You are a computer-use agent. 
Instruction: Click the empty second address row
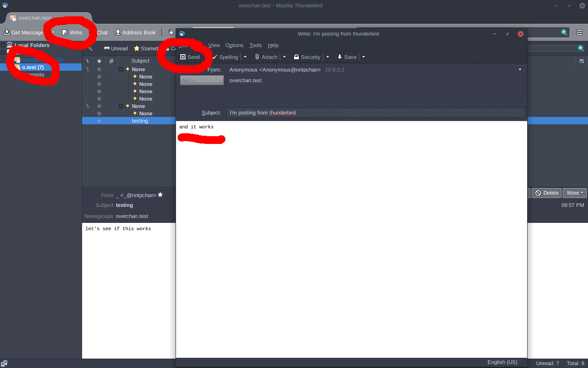[376, 91]
